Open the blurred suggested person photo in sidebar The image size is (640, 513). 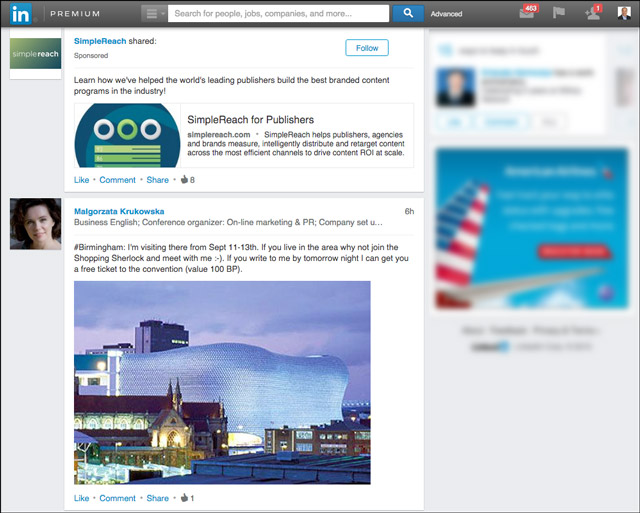pyautogui.click(x=456, y=88)
